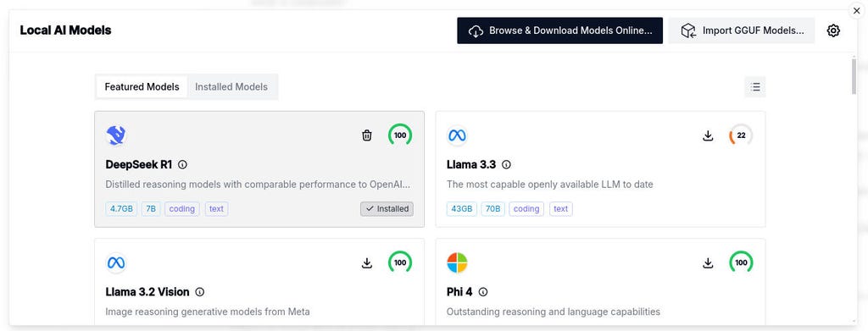Show Llama 3.2 Vision info icon
The width and height of the screenshot is (868, 331).
point(200,292)
